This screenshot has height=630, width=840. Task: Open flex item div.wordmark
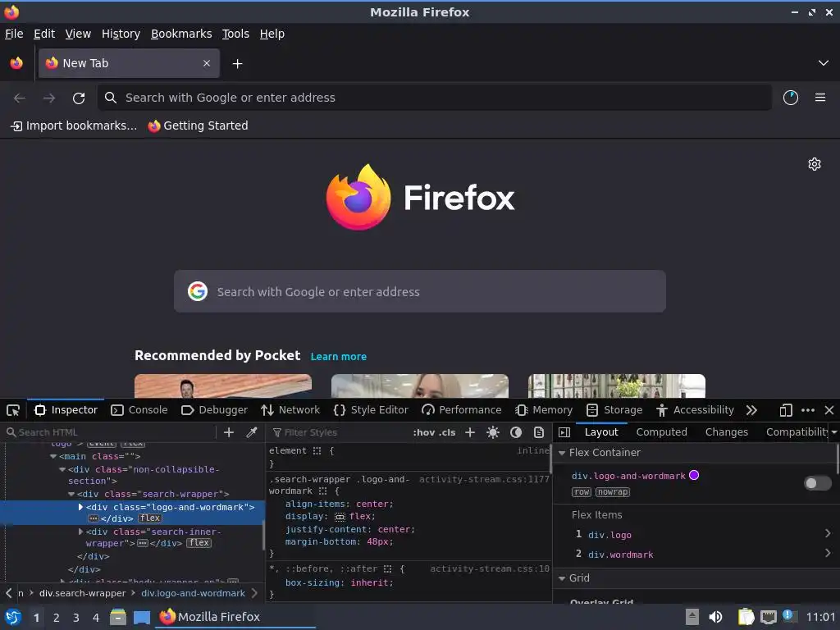[x=620, y=555]
